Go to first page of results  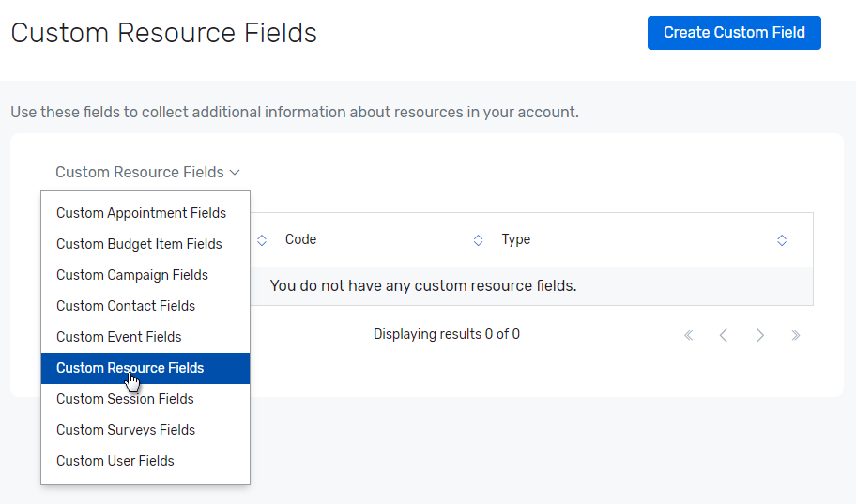[x=688, y=335]
